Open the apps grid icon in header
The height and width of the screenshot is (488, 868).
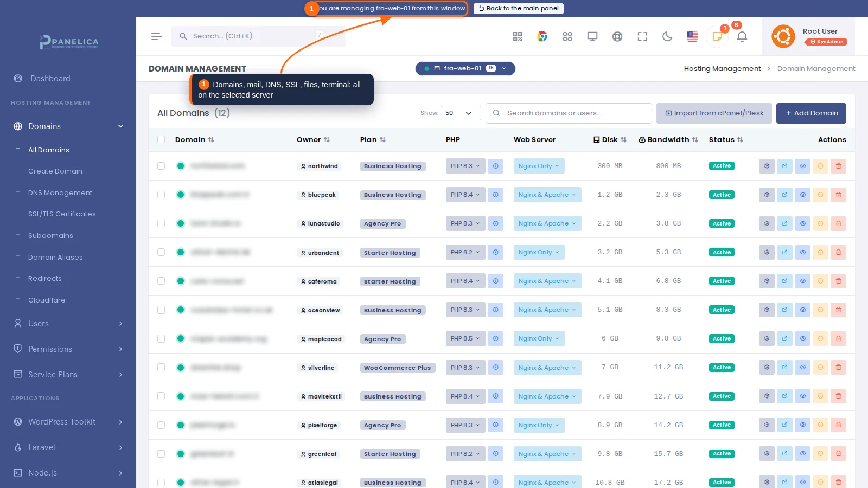pyautogui.click(x=567, y=36)
